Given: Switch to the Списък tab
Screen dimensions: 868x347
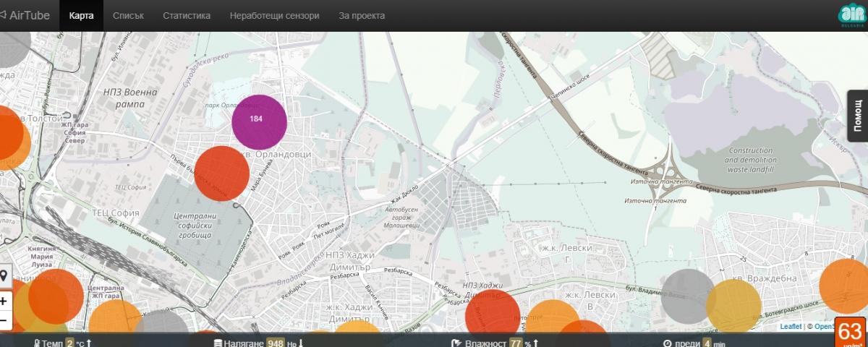Looking at the screenshot, I should [129, 15].
